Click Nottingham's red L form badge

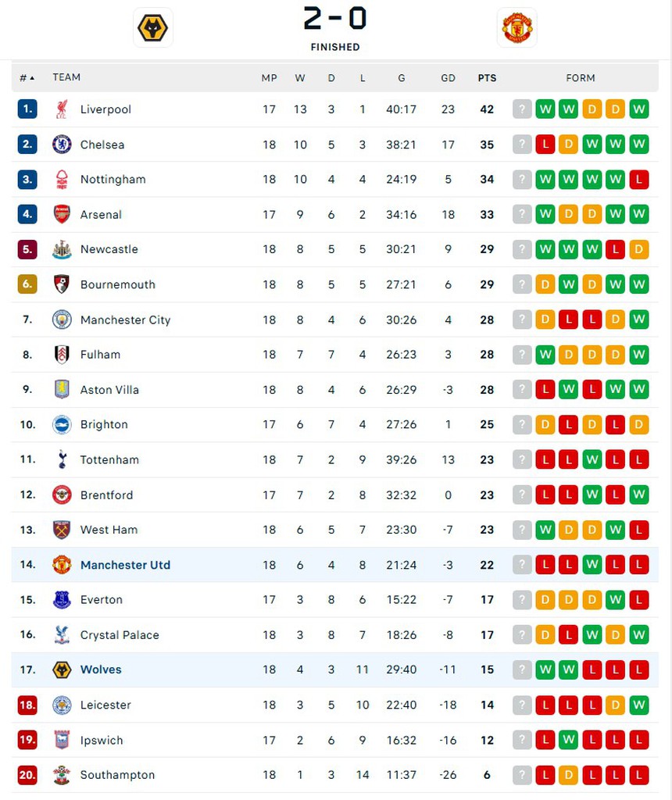pos(639,180)
